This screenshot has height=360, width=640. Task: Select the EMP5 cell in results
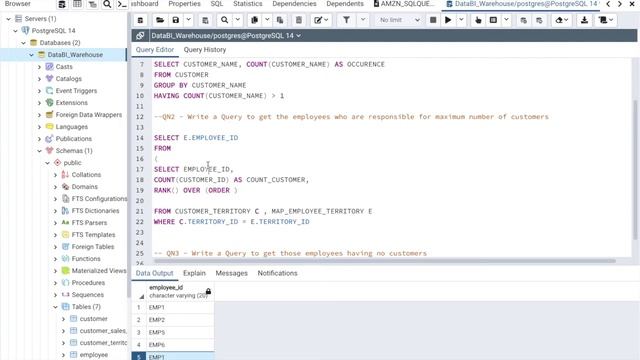pos(180,332)
